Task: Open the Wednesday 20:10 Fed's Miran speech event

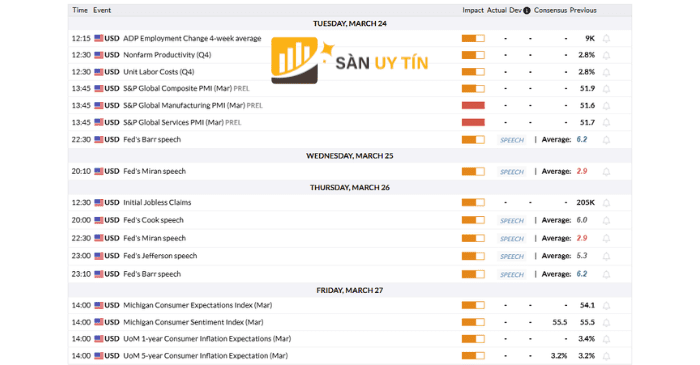Action: pos(154,171)
